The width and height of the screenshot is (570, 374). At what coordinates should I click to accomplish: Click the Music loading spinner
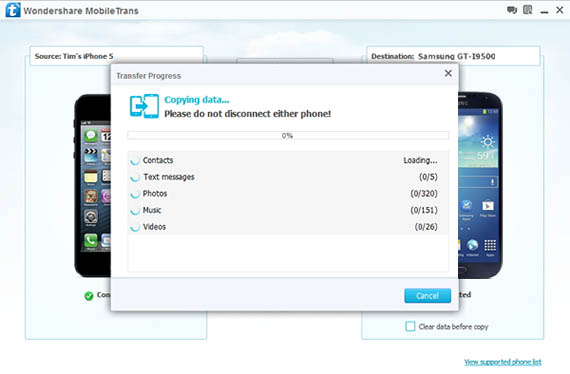[x=135, y=210]
